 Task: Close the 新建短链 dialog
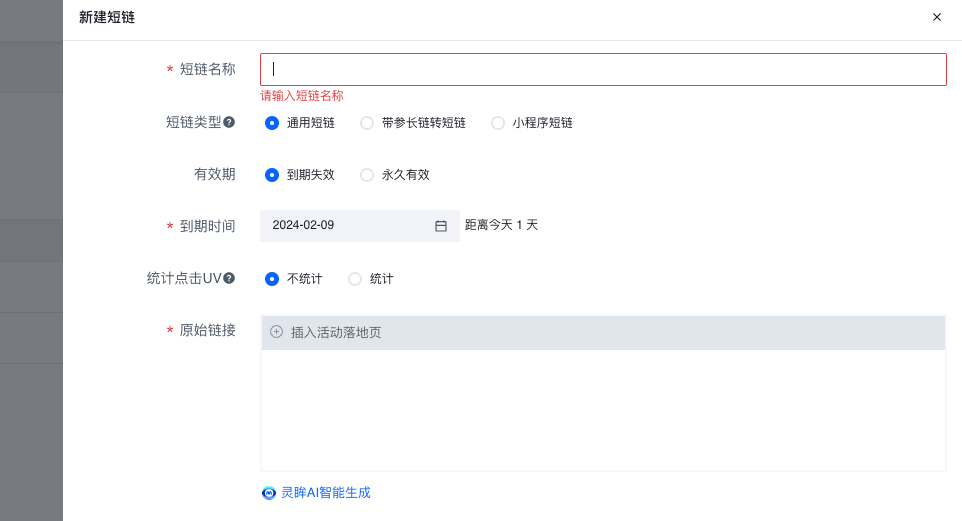tap(937, 17)
